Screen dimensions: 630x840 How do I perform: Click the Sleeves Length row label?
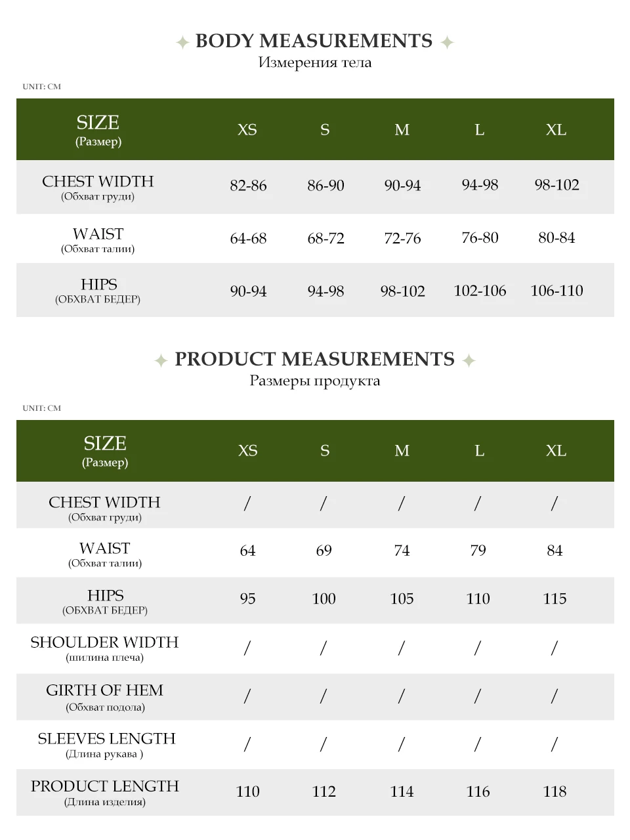106,739
